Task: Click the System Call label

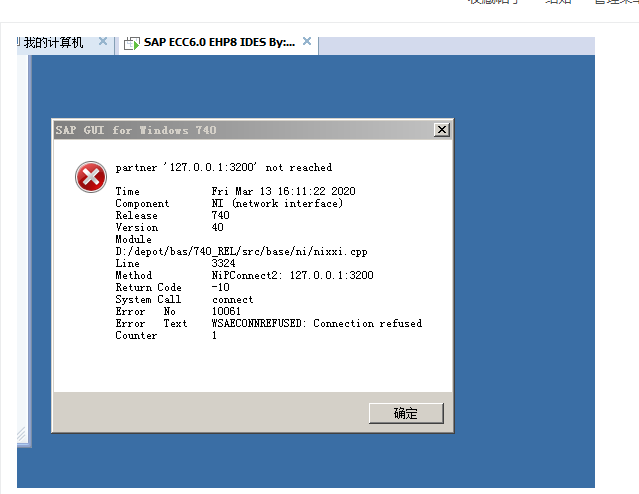Action: [x=148, y=300]
